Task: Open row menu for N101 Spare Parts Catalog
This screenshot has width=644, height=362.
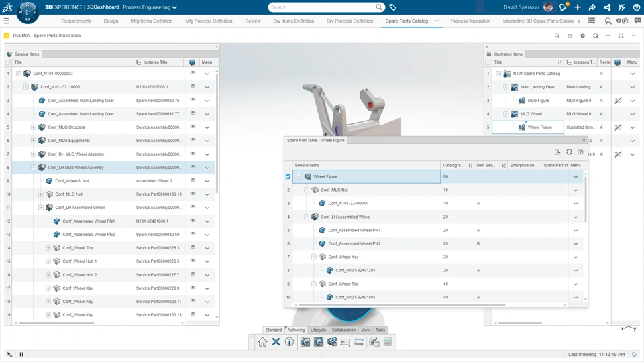Action: tap(632, 74)
